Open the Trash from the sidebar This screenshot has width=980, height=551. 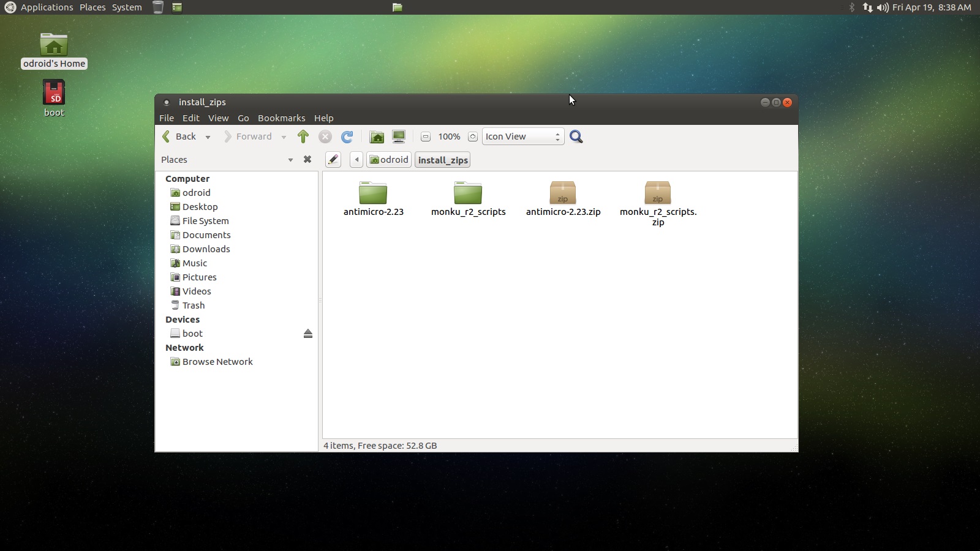(192, 305)
